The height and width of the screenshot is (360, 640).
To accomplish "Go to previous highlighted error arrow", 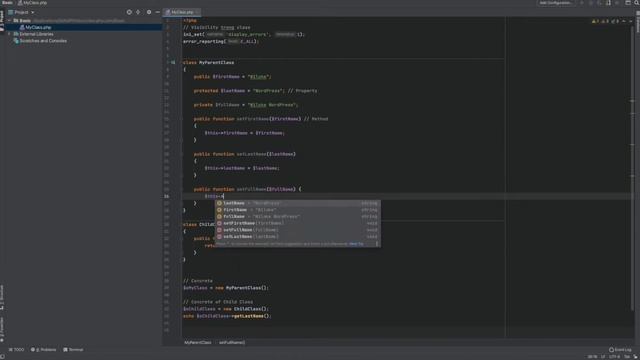I will 624,21.
